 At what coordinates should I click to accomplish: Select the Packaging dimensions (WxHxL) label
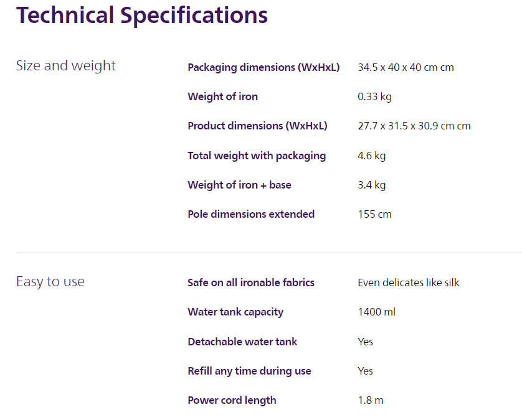[x=263, y=67]
